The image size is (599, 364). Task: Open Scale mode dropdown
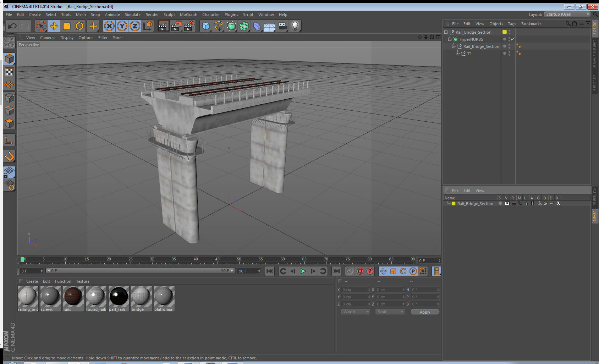(390, 312)
